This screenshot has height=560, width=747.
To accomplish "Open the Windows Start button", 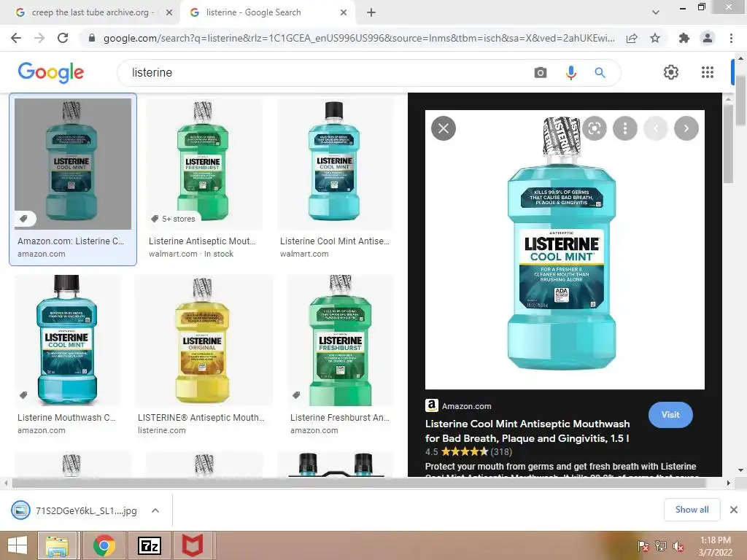I will coord(18,545).
